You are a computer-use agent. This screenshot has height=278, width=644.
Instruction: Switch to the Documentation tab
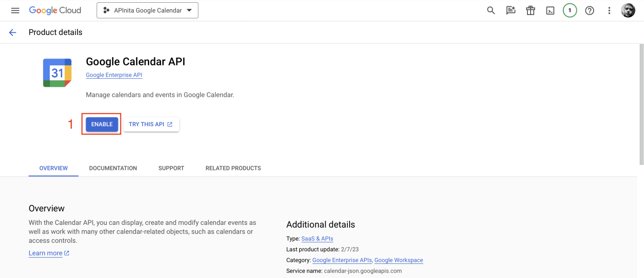tap(113, 168)
